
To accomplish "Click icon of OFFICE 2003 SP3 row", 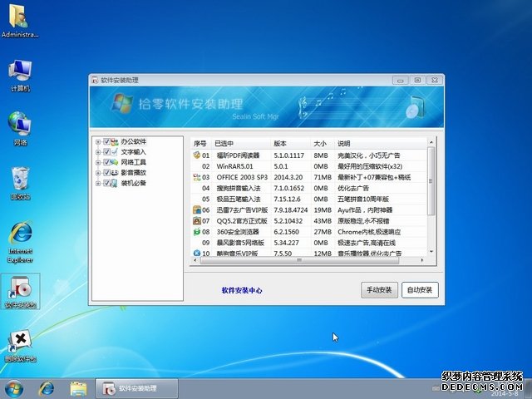I will [197, 177].
